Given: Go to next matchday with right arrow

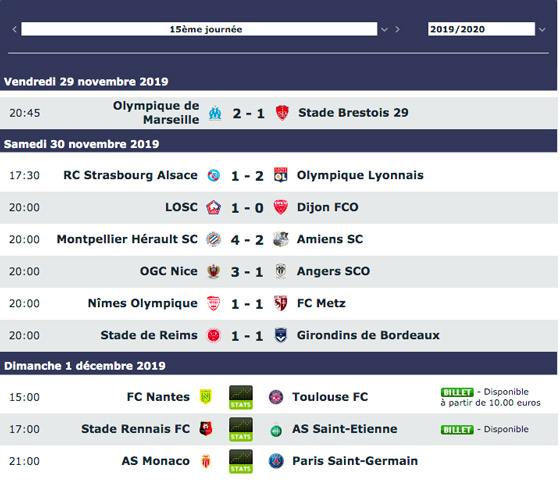Looking at the screenshot, I should (397, 29).
